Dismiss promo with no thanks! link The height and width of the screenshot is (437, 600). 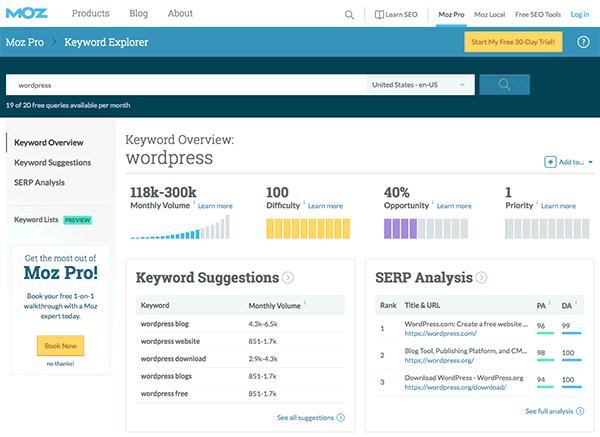click(60, 364)
